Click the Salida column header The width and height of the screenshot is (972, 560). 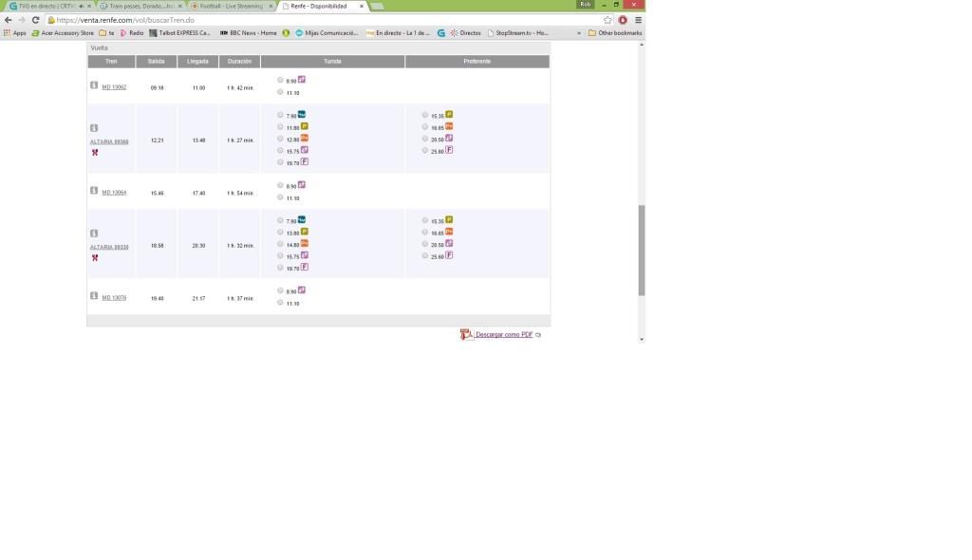coord(157,62)
